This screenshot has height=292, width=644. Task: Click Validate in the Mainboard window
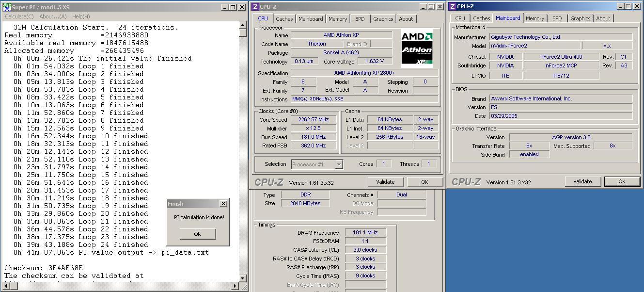582,181
